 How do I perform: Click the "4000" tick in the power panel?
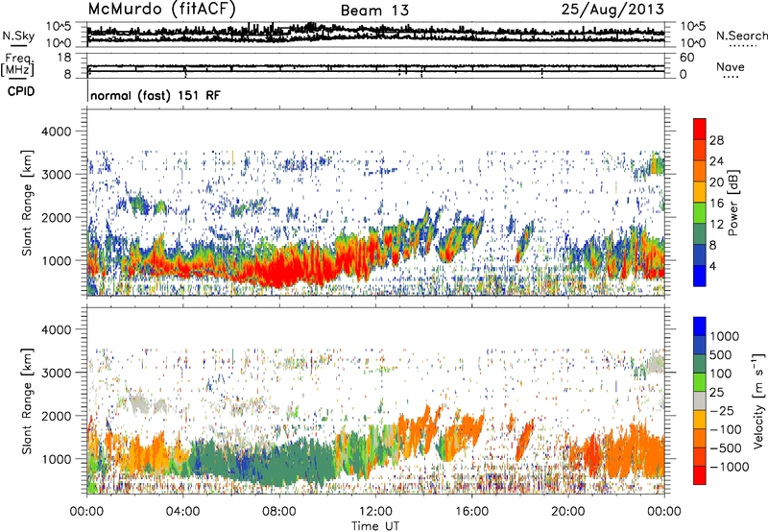(x=59, y=132)
